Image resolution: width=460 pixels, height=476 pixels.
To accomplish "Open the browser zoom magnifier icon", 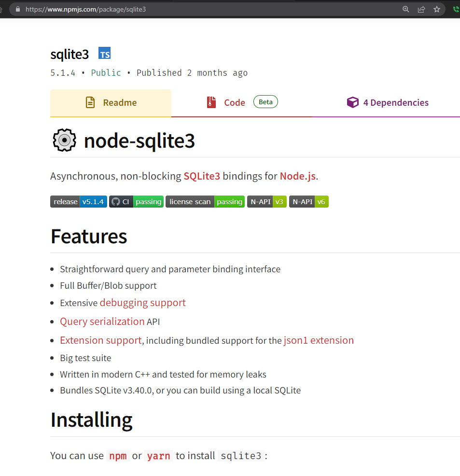I will [405, 9].
